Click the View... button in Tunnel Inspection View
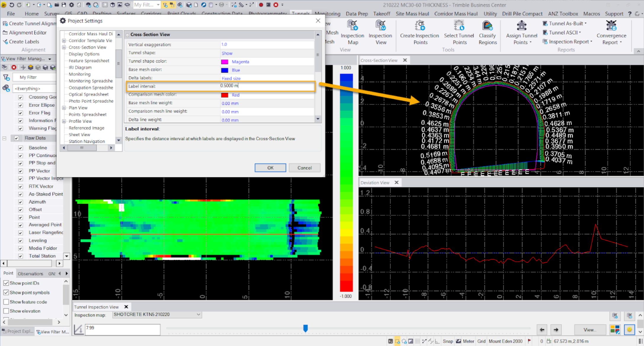The width and height of the screenshot is (644, 346). tap(589, 330)
